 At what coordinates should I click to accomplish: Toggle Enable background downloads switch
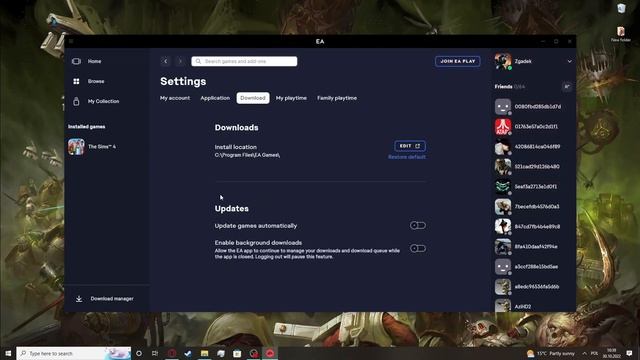[418, 248]
